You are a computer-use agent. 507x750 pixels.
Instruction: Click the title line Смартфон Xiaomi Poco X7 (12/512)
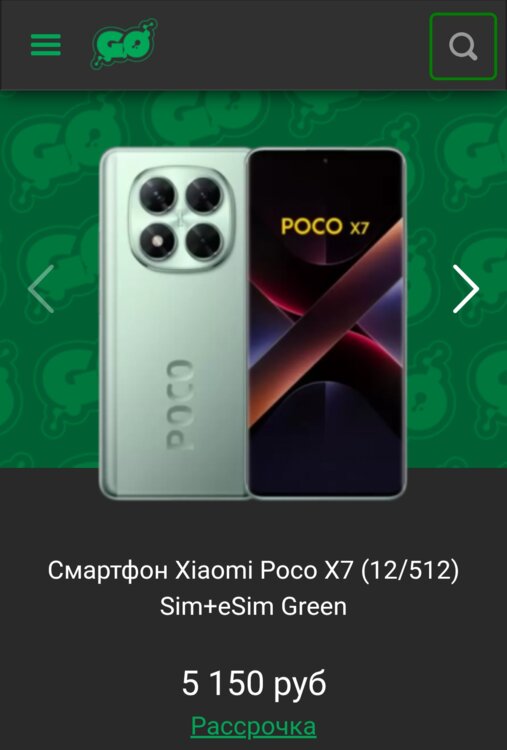click(x=254, y=570)
